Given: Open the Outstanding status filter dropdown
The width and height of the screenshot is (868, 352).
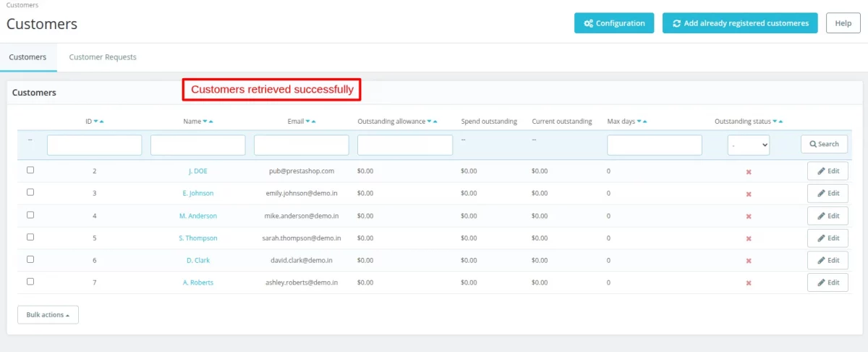Looking at the screenshot, I should pyautogui.click(x=749, y=145).
